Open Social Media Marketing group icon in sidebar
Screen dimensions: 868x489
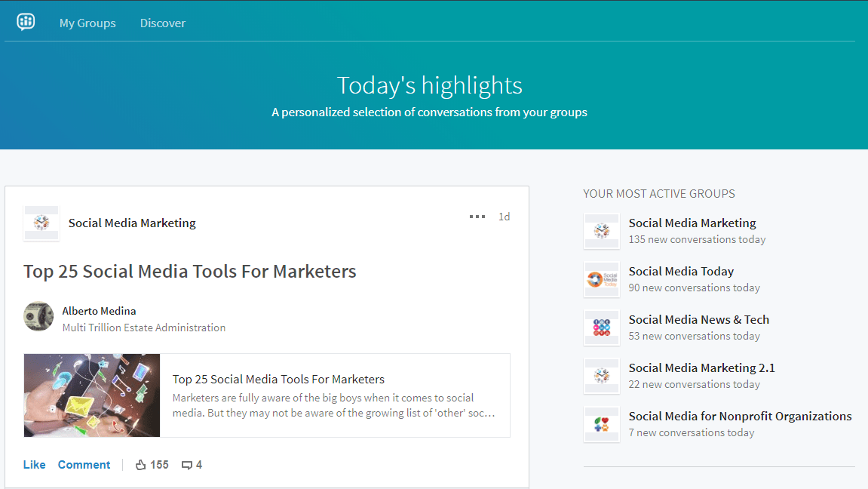601,231
